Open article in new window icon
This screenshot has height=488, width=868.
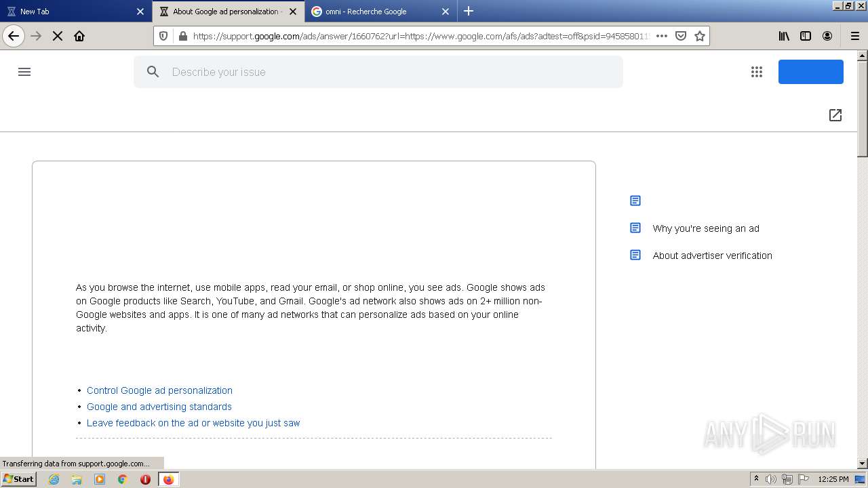pyautogui.click(x=835, y=115)
